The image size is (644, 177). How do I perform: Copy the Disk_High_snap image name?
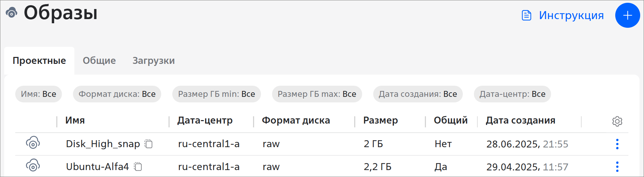(x=149, y=144)
